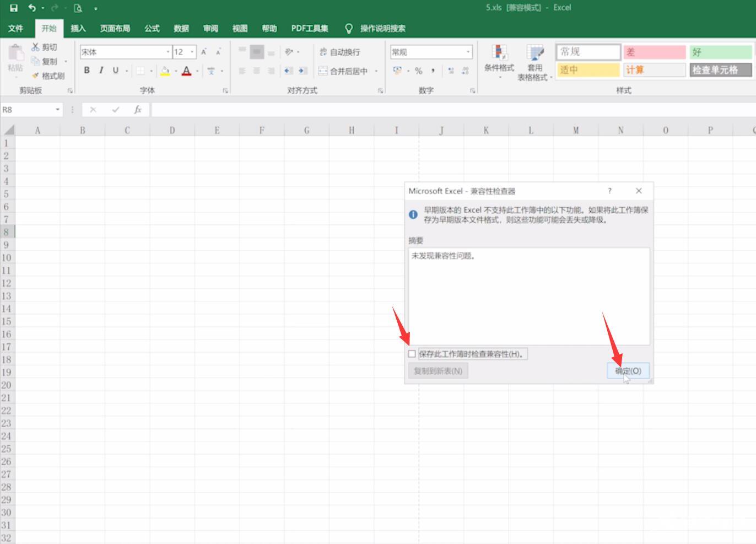Switch to the 审阅 tab
This screenshot has height=544, width=756.
coord(210,28)
